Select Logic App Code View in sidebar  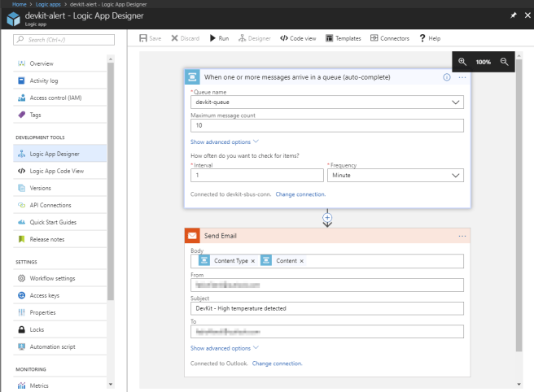click(56, 171)
